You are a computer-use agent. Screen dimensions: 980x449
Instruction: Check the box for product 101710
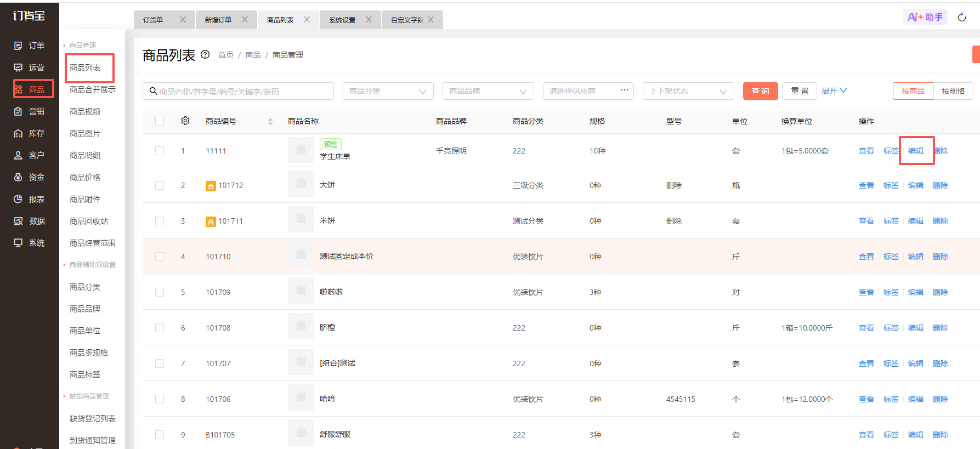pos(160,257)
